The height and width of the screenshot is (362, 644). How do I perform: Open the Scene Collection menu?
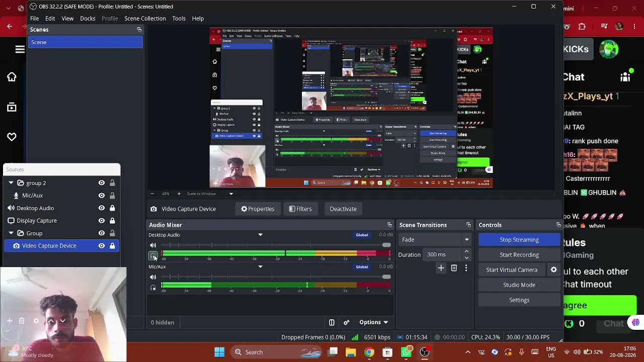(x=145, y=19)
